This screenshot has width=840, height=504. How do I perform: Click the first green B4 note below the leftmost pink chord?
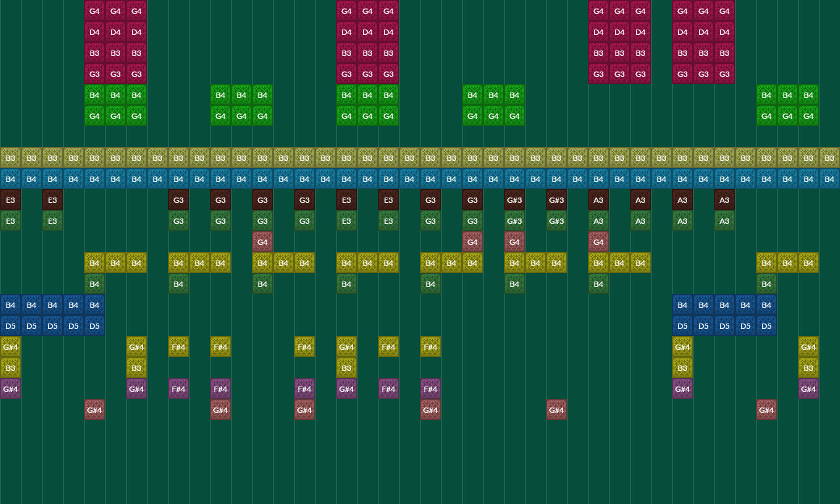(x=94, y=95)
